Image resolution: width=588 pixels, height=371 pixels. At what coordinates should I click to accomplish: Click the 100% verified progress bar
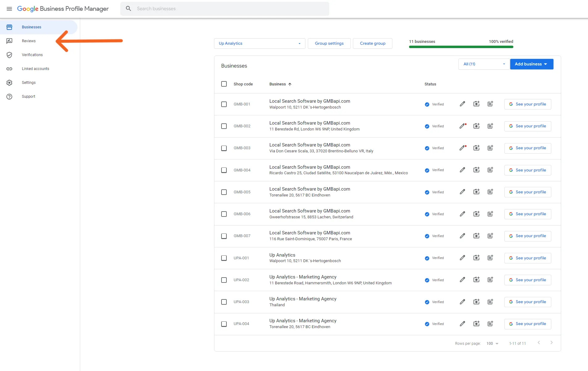[x=461, y=47]
